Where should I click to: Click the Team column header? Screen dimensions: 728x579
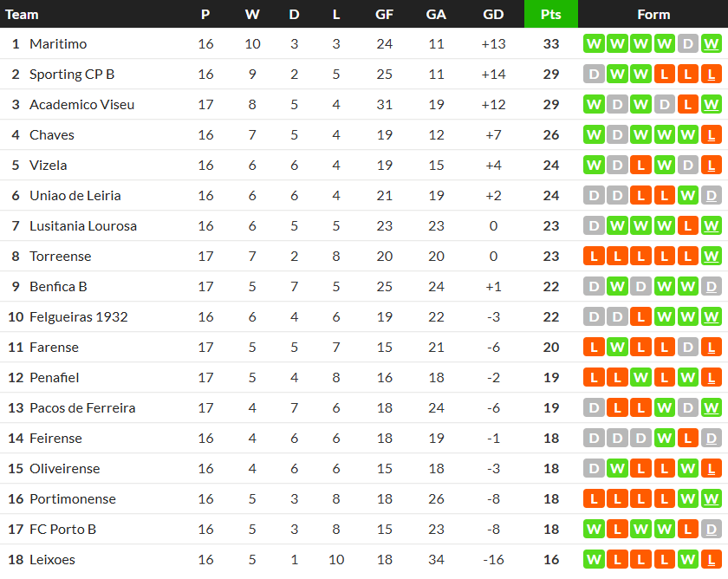tap(23, 14)
